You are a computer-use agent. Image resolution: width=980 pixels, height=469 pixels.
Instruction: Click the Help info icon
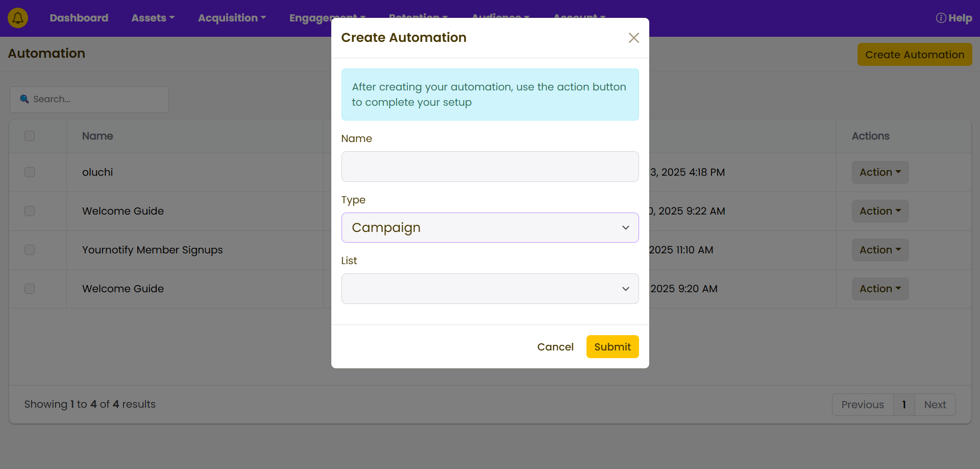(x=941, y=18)
